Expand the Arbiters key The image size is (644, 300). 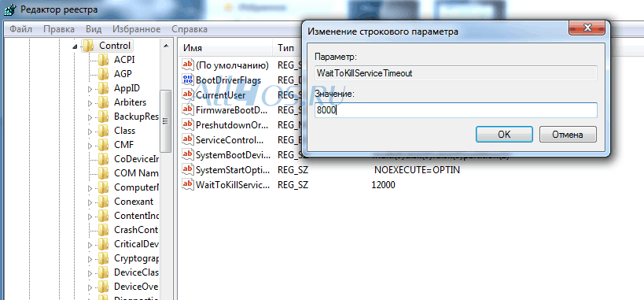tap(90, 103)
